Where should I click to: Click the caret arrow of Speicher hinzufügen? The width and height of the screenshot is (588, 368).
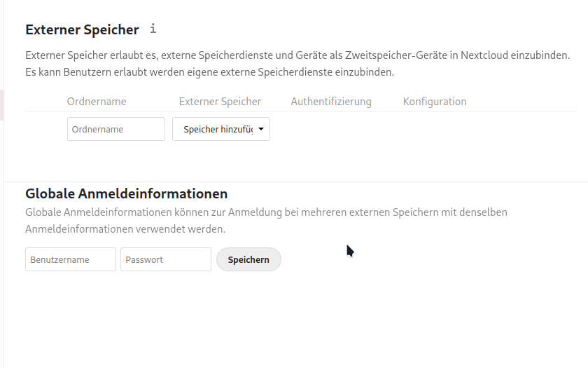(x=261, y=129)
